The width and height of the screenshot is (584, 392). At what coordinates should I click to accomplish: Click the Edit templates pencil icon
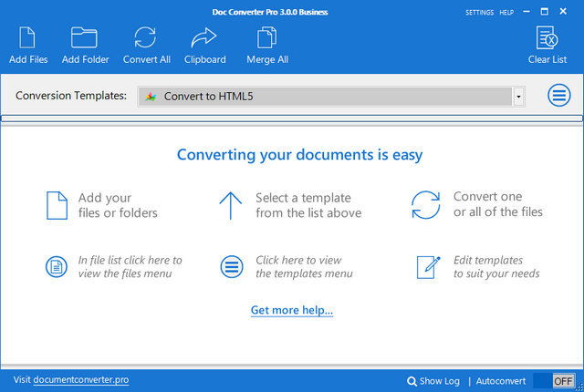(428, 267)
